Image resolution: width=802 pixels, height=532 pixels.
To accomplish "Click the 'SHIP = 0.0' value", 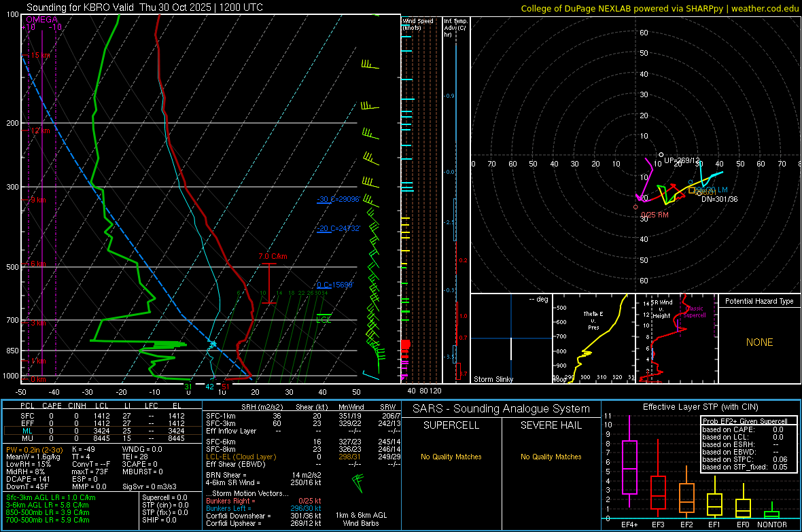I will click(x=159, y=520).
